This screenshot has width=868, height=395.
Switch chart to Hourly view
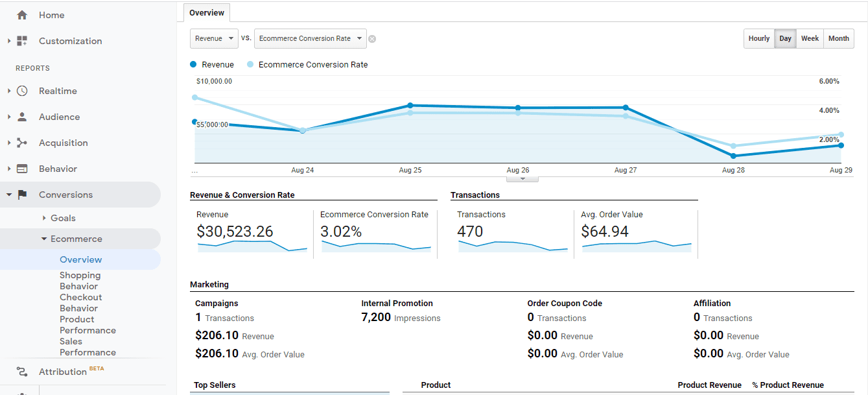(x=759, y=38)
